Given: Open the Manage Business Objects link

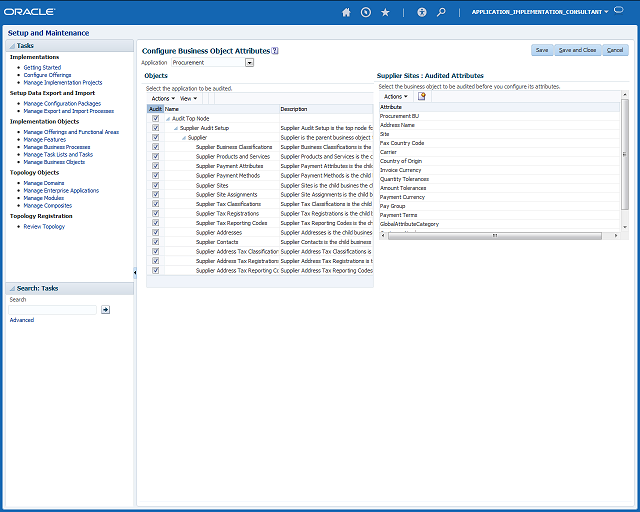Looking at the screenshot, I should [54, 162].
